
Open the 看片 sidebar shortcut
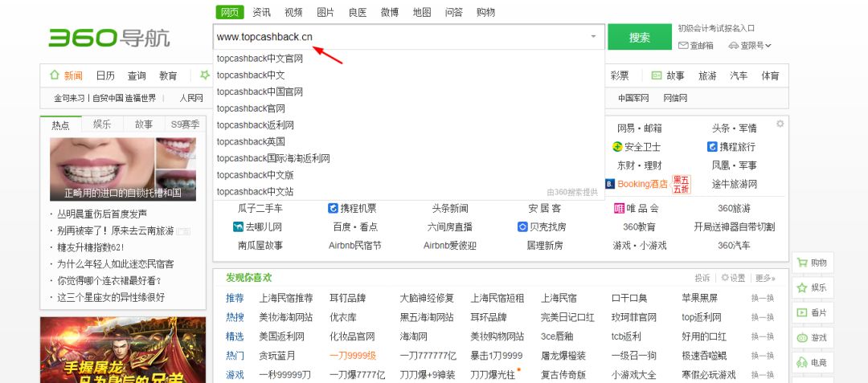click(812, 313)
